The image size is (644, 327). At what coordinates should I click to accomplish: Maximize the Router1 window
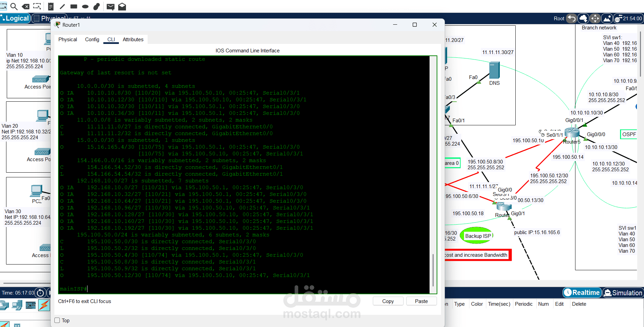(x=415, y=25)
